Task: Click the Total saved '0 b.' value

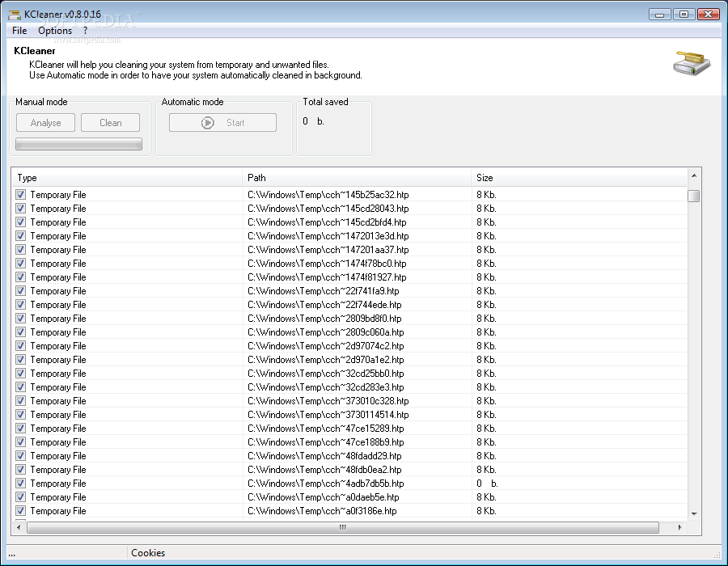Action: point(313,121)
